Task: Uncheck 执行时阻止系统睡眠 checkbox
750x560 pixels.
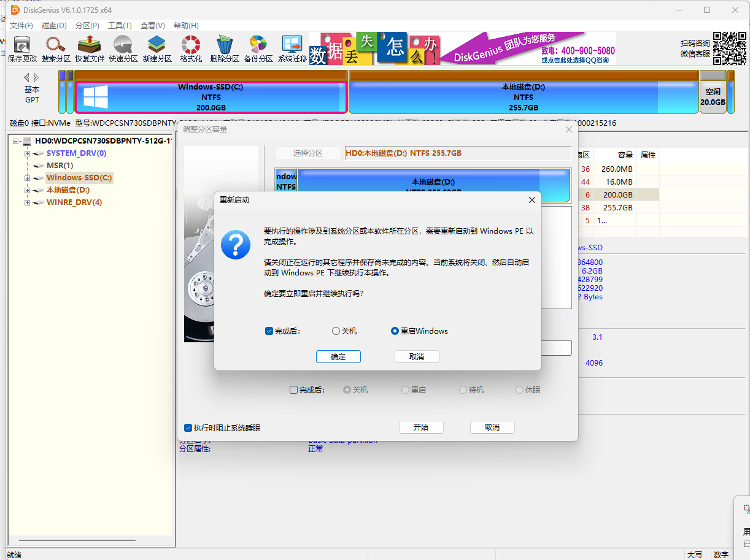Action: [x=188, y=428]
